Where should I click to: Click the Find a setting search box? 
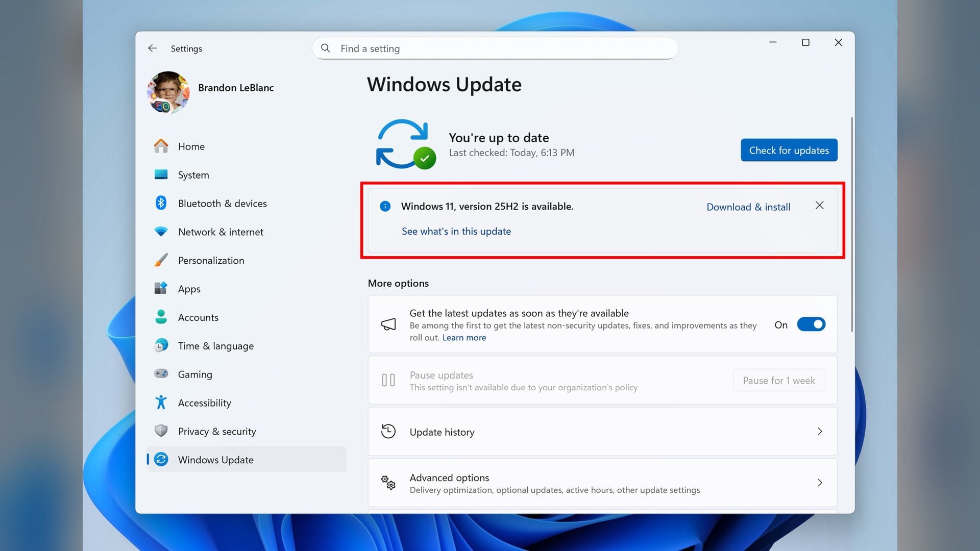pos(495,48)
